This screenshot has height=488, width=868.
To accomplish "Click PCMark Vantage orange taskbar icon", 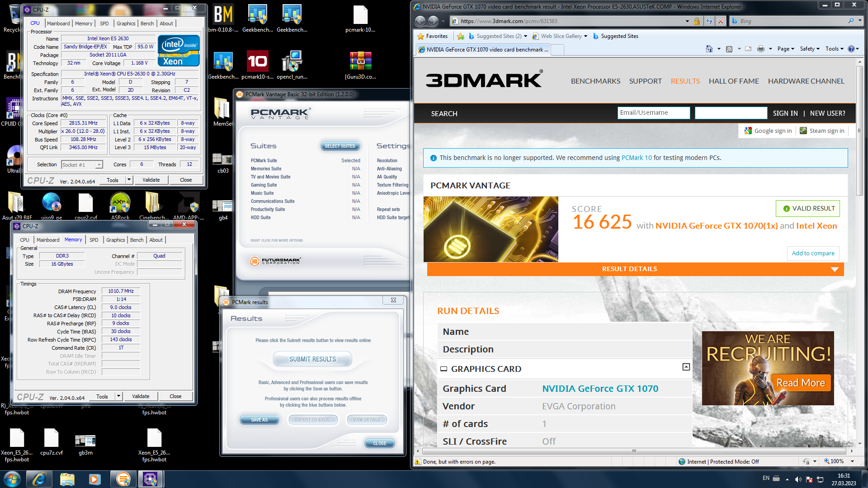I will click(123, 479).
